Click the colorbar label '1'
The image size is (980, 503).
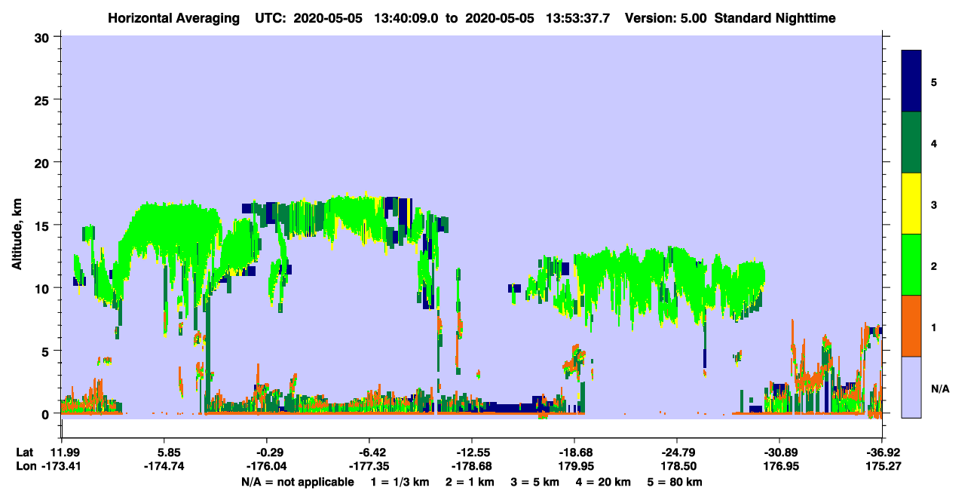[934, 327]
